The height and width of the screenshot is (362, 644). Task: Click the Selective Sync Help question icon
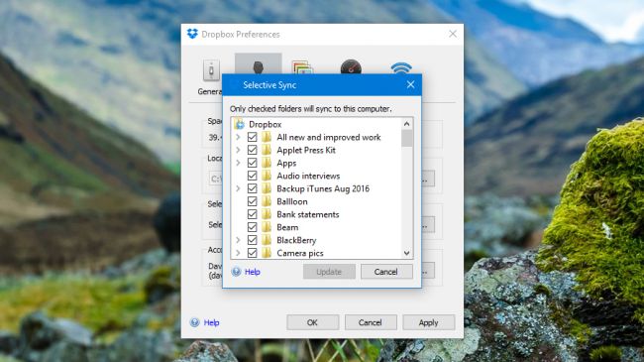pos(236,272)
